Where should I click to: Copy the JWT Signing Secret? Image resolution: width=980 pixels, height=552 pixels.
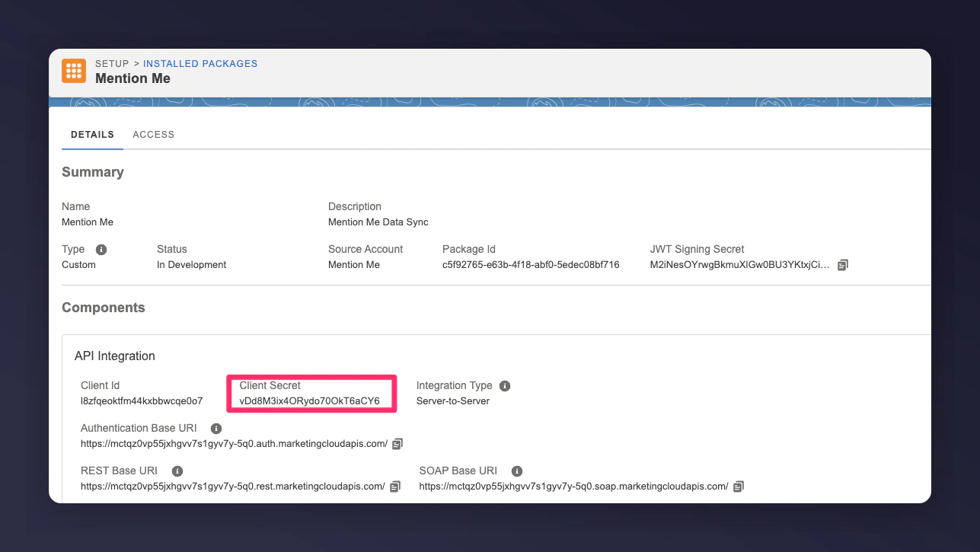pos(843,265)
